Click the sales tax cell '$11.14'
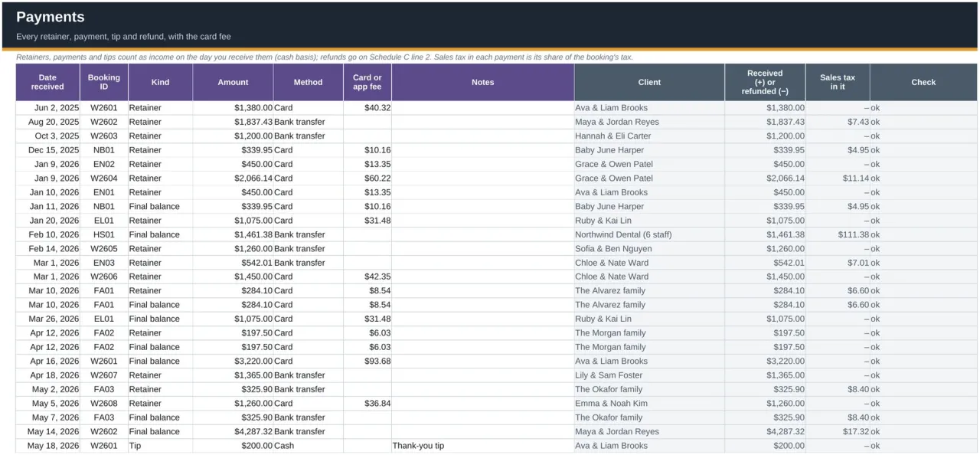This screenshot has height=455, width=980. [x=838, y=178]
